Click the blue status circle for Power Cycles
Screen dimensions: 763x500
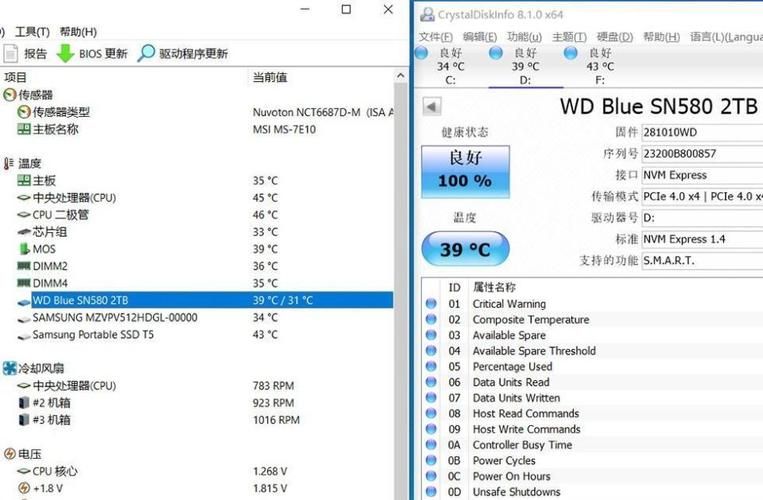pyautogui.click(x=432, y=461)
